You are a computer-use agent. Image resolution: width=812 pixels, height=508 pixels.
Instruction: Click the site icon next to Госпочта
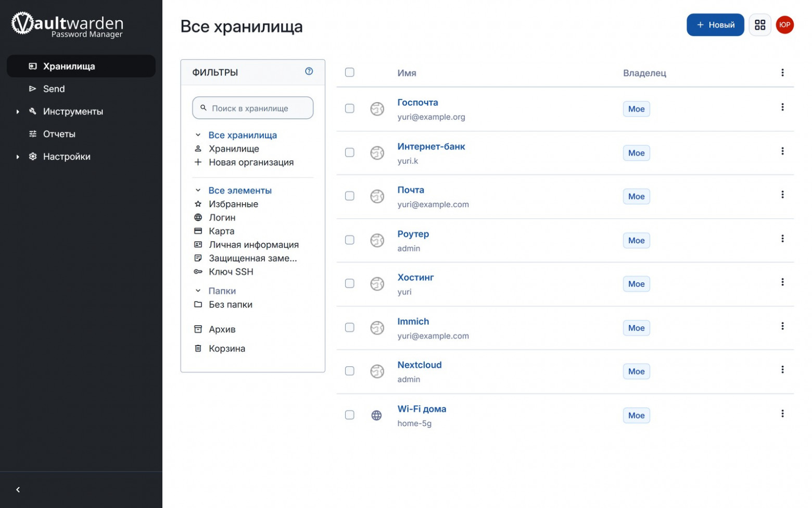pyautogui.click(x=377, y=109)
